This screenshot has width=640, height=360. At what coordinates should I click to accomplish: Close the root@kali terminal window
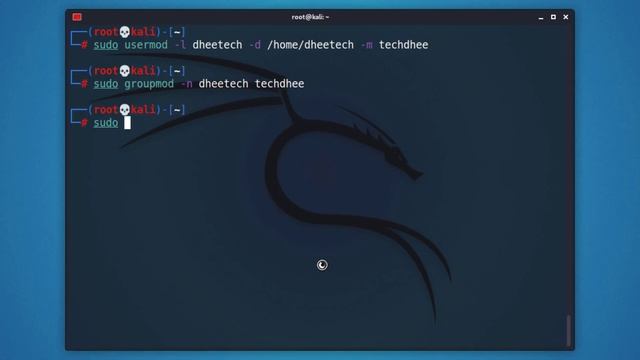tap(566, 17)
